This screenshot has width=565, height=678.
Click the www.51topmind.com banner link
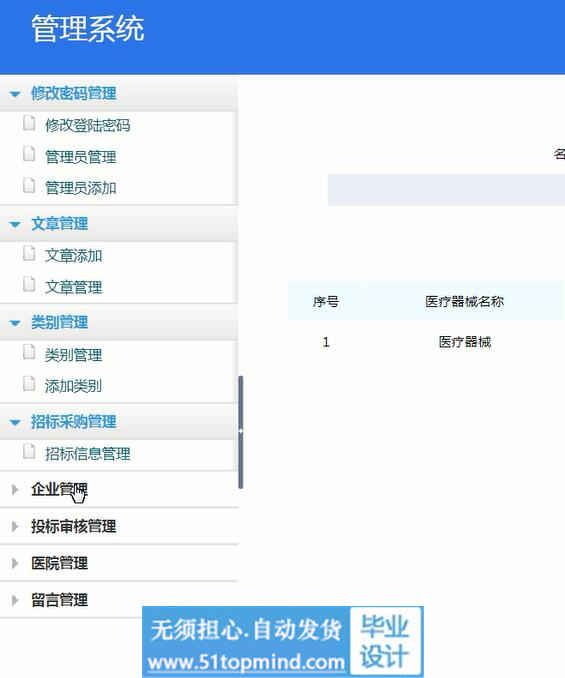click(x=246, y=662)
